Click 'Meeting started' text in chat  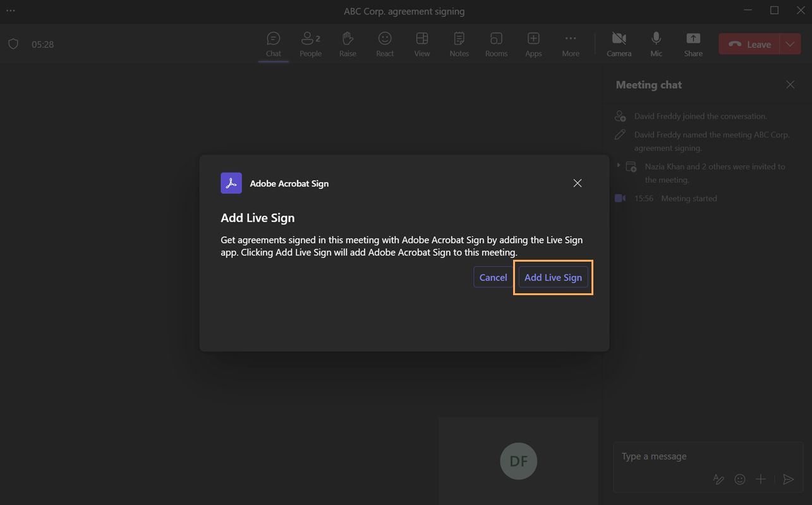pos(689,198)
